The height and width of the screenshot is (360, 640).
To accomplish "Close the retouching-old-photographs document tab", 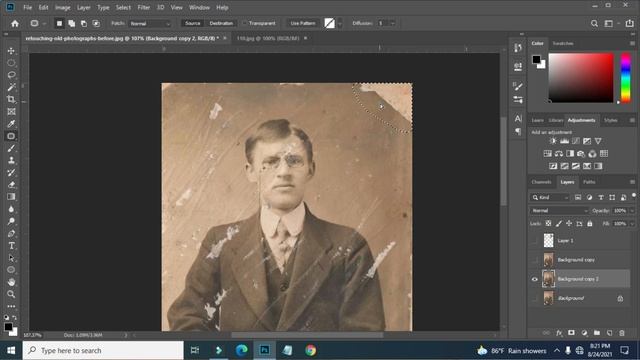I will tap(224, 38).
